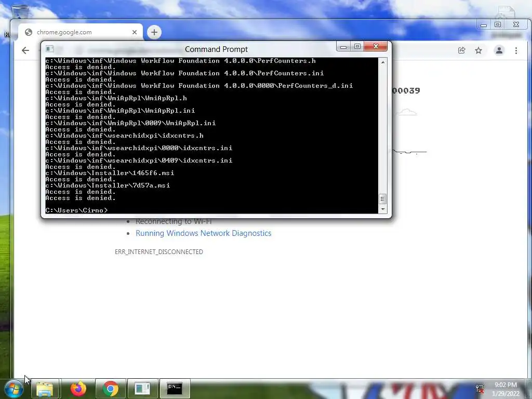This screenshot has width=532, height=399.
Task: Maximize the Command Prompt window
Action: tap(357, 46)
